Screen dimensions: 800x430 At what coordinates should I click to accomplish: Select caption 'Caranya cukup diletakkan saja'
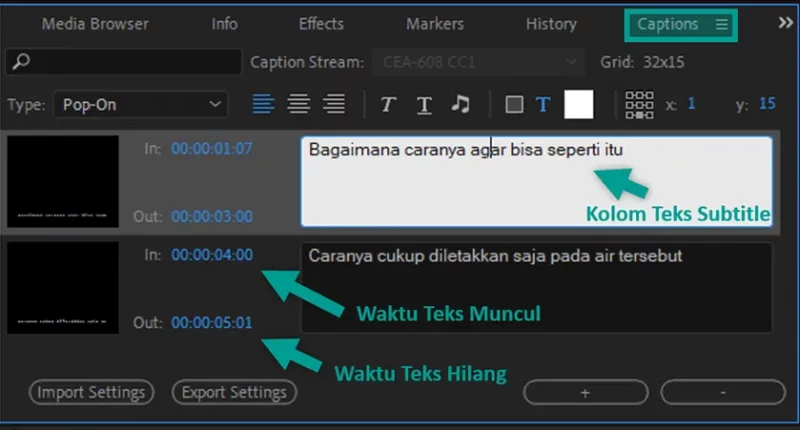click(x=536, y=287)
